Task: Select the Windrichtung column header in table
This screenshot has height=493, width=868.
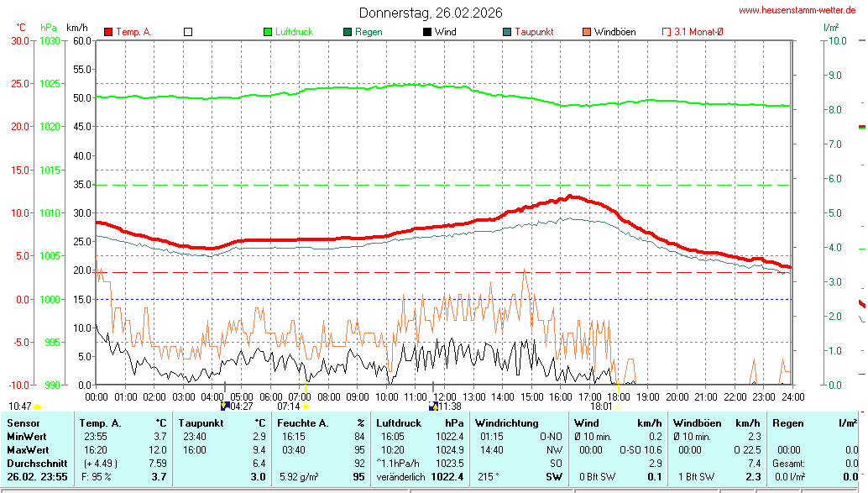Action: 503,423
